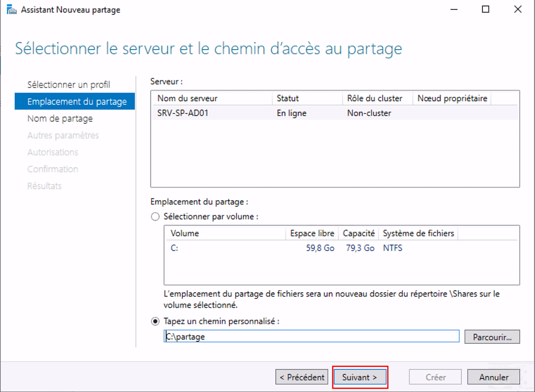Click the wizard icon in title bar
535x392 pixels.
pyautogui.click(x=11, y=9)
